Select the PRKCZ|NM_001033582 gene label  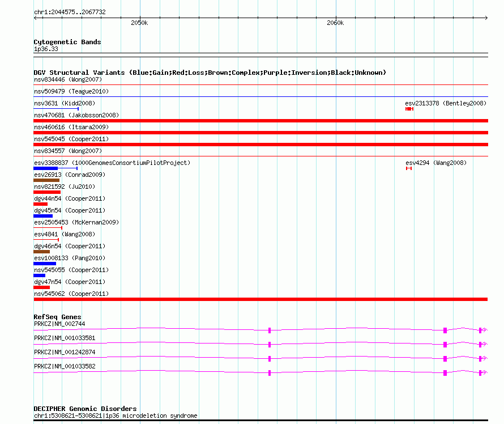pos(65,366)
